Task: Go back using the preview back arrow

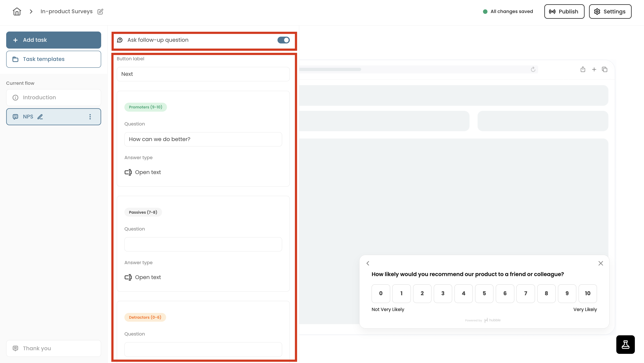Action: click(x=368, y=263)
